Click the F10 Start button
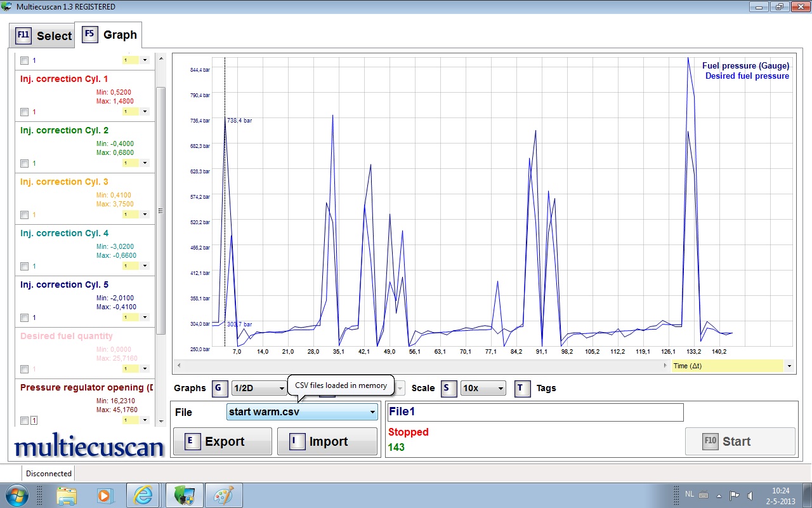 pos(740,441)
